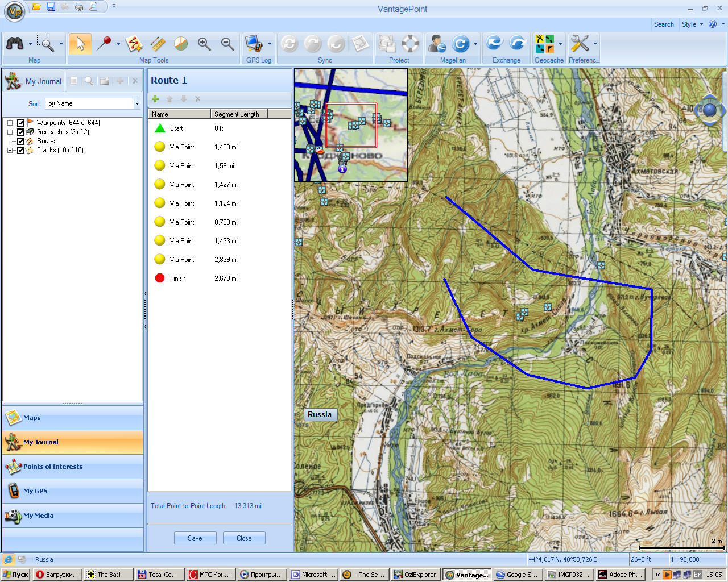Viewport: 728px width, 582px height.
Task: Uncheck the Tracks checkbox
Action: [x=21, y=150]
